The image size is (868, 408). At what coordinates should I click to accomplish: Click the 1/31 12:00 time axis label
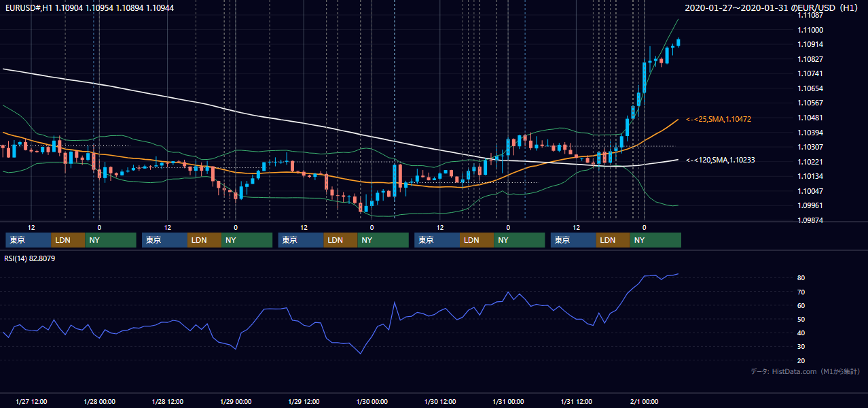pos(577,402)
